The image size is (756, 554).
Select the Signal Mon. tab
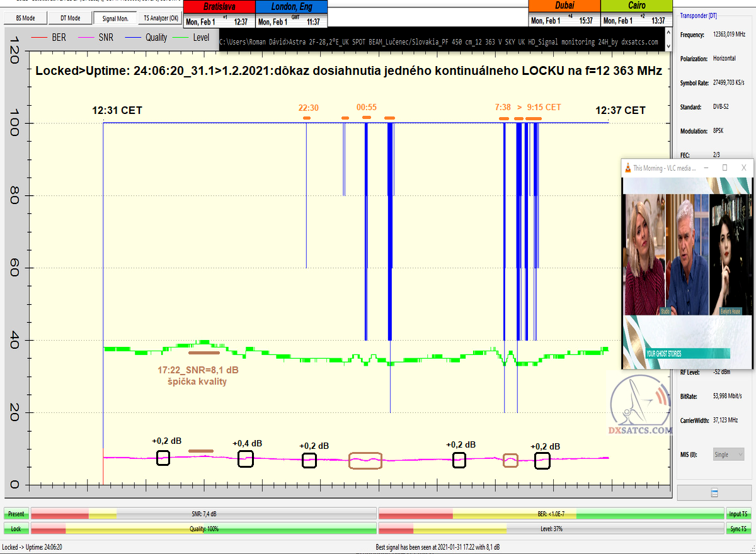115,18
